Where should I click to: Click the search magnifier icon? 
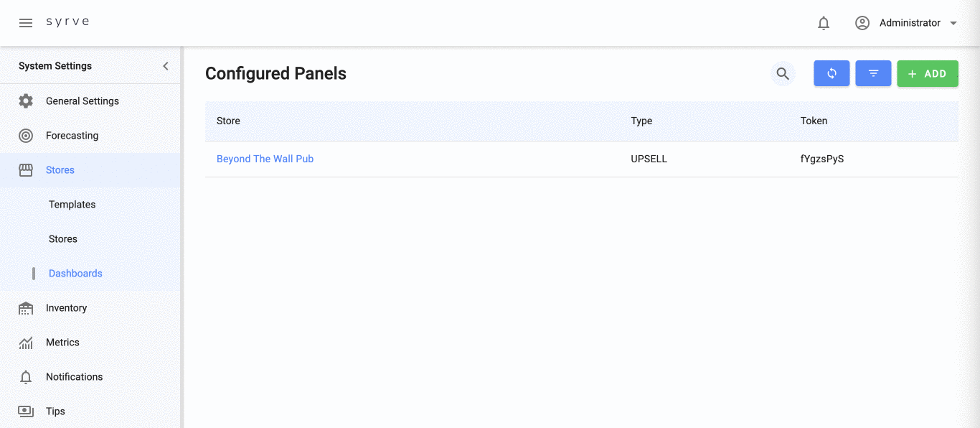(x=783, y=73)
